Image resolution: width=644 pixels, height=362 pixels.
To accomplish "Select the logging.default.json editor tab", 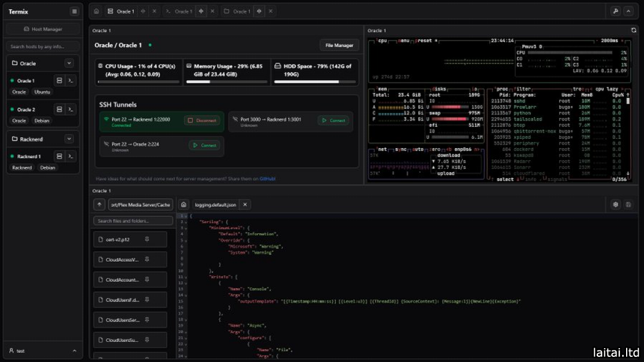I will tap(215, 205).
